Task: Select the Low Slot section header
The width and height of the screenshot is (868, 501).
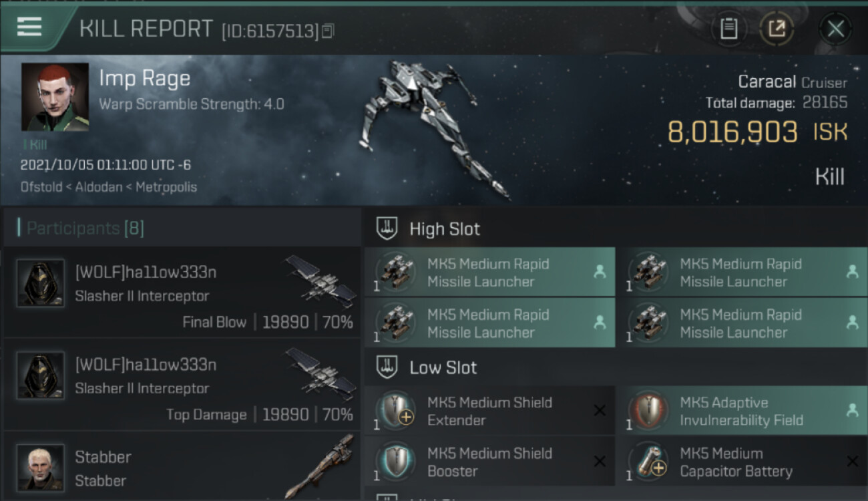Action: coord(443,367)
